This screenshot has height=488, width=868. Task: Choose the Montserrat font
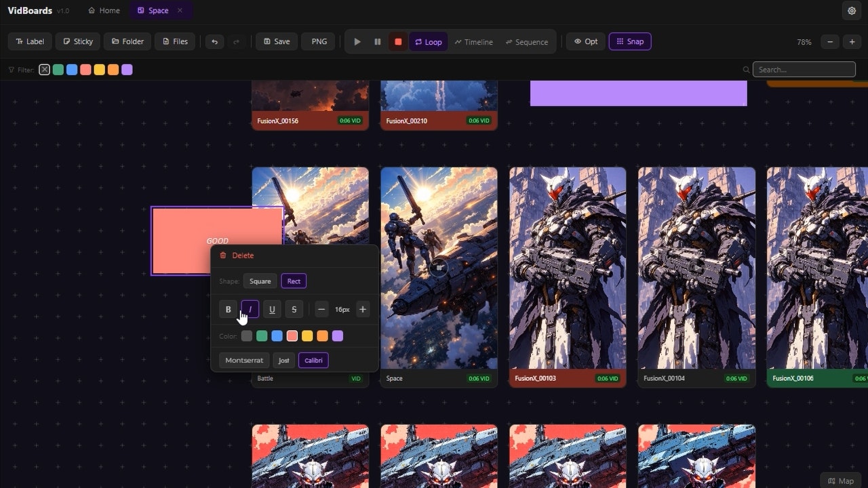244,361
